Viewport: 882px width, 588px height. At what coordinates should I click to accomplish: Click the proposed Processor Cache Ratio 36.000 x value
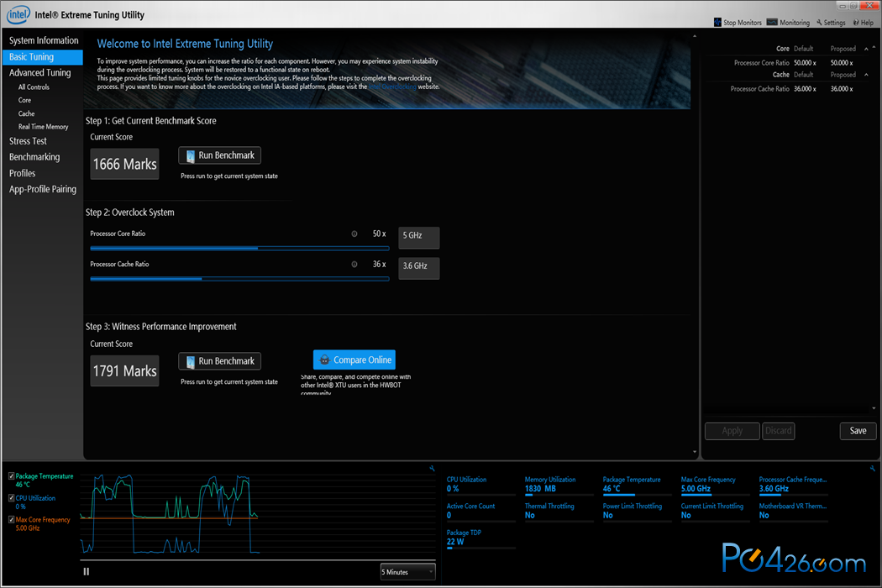842,89
